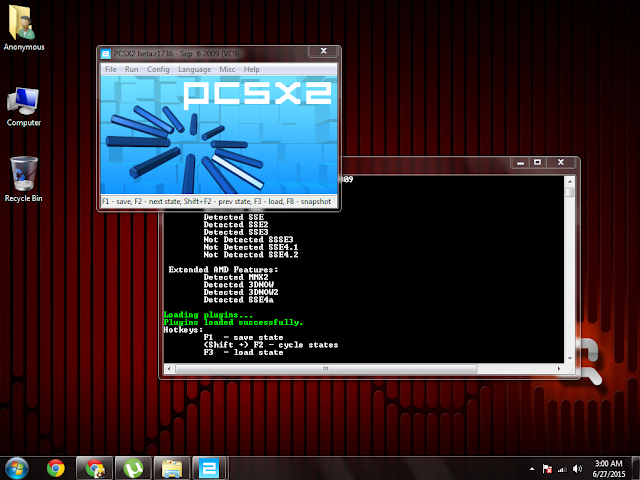The image size is (640, 480).
Task: Open the Misc menu in PCSX2
Action: (227, 69)
